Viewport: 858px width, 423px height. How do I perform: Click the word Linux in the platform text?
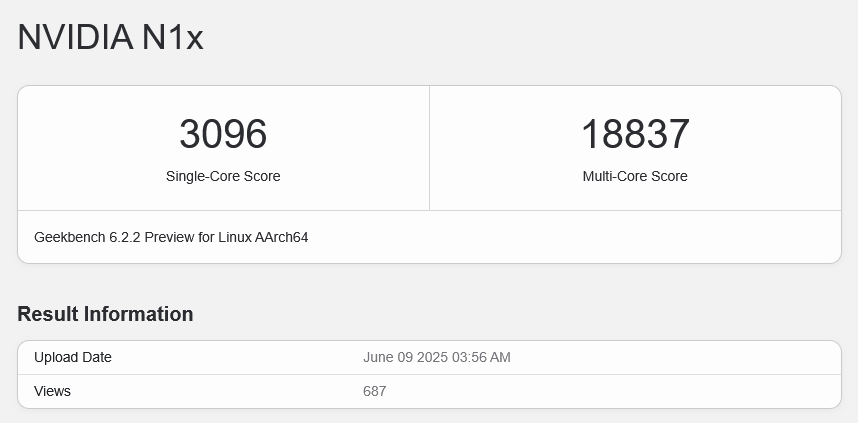click(237, 237)
